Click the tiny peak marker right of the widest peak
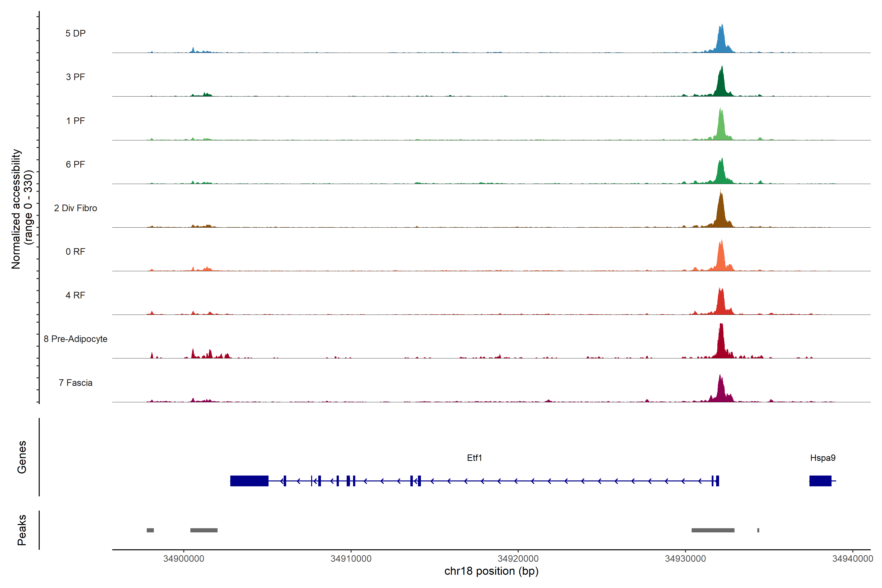This screenshot has height=588, width=882. click(758, 530)
